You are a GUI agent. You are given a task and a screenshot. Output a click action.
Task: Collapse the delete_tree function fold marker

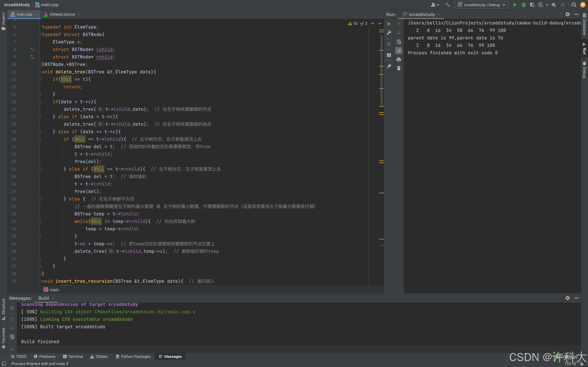tap(40, 72)
